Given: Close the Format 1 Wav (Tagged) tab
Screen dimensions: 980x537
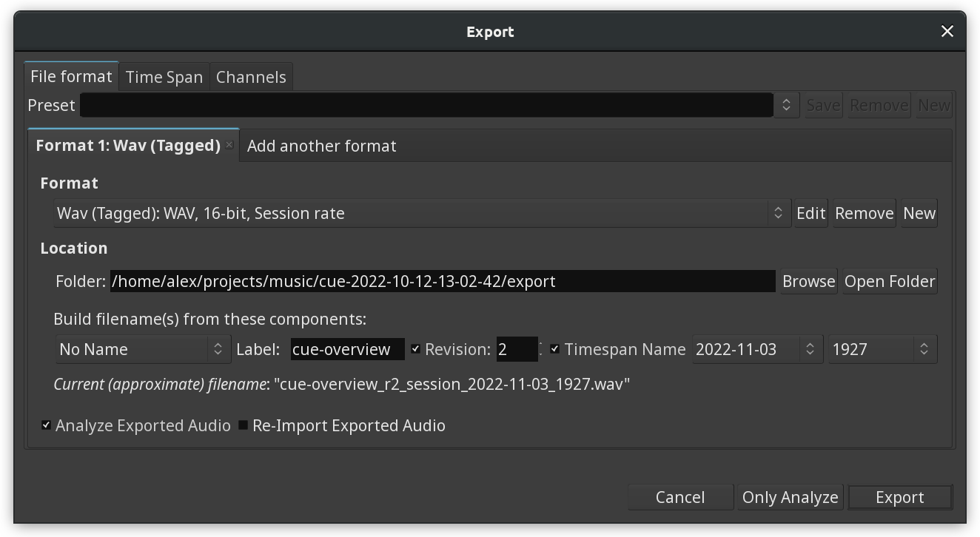Looking at the screenshot, I should click(229, 145).
